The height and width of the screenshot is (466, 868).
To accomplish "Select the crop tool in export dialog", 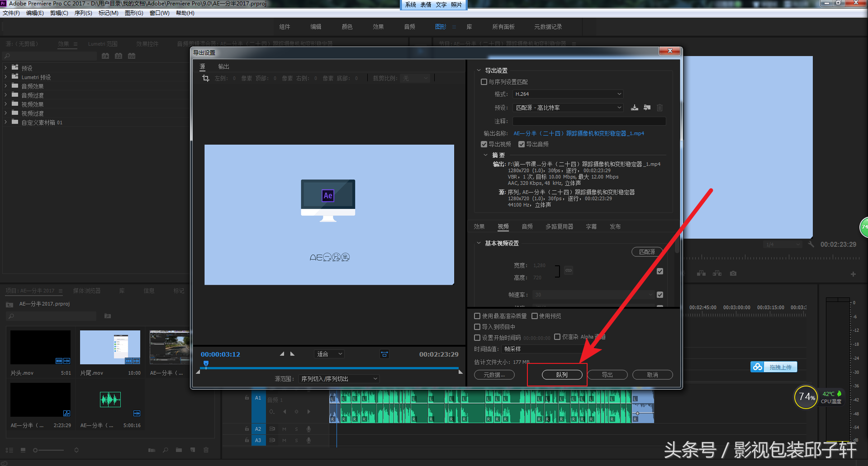I will [x=206, y=78].
